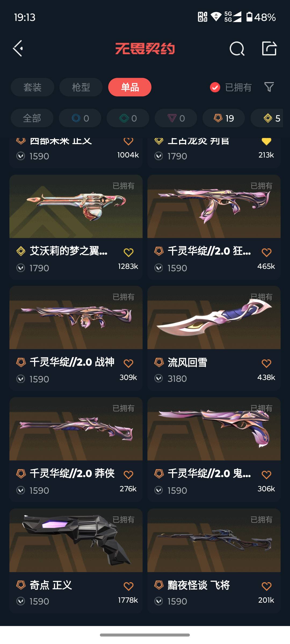
Task: Open the filter funnel icon
Action: click(269, 87)
